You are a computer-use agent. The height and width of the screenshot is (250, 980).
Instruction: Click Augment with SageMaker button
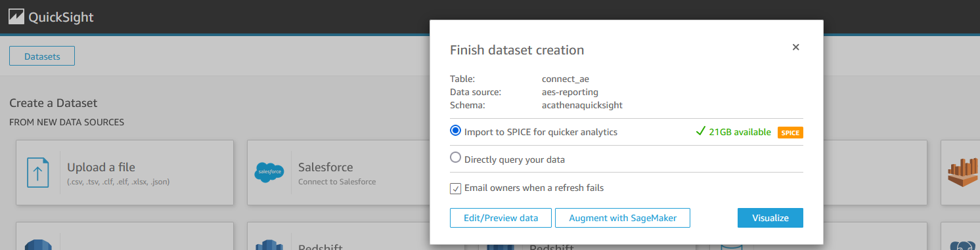(623, 218)
